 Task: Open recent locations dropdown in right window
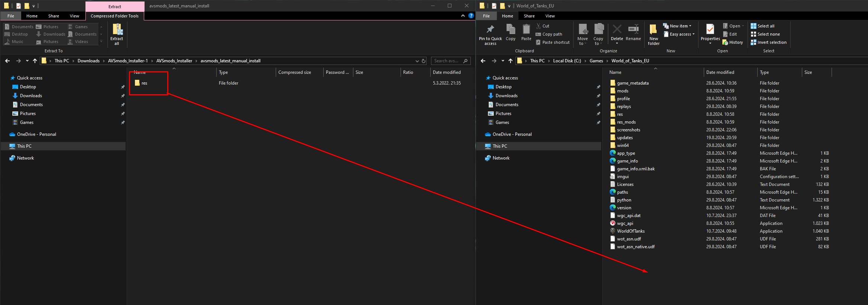pos(503,61)
